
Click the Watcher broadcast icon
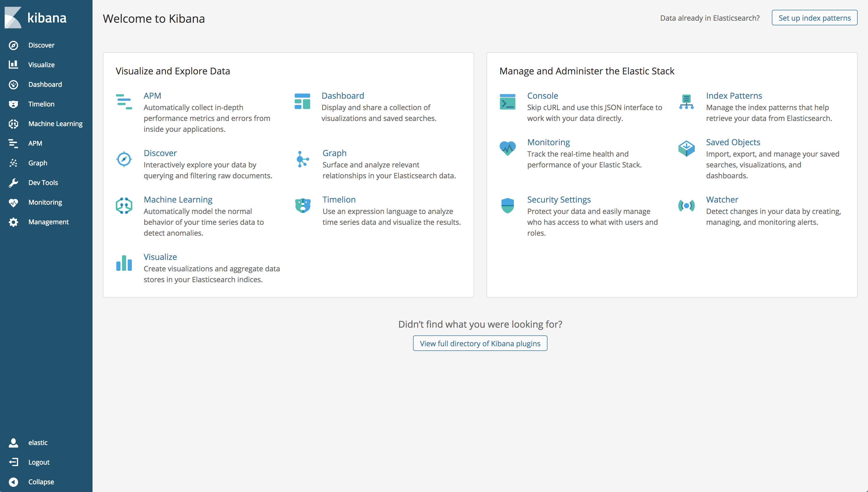pyautogui.click(x=687, y=205)
